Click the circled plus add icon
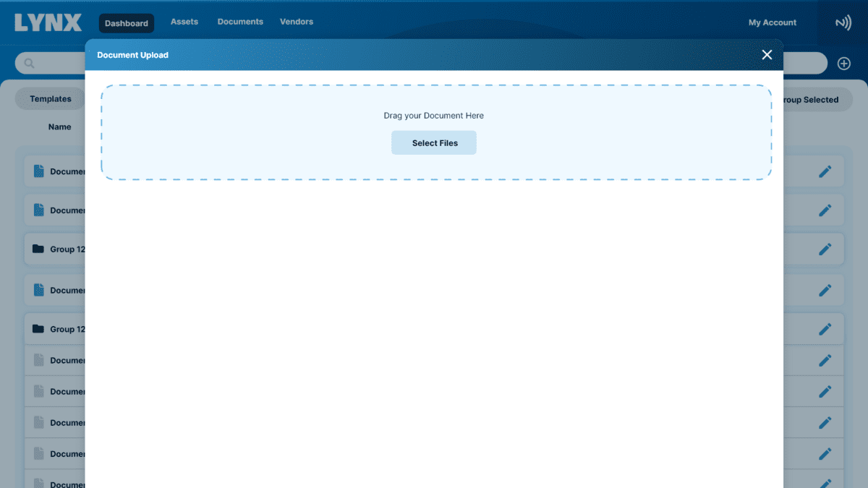 point(843,64)
